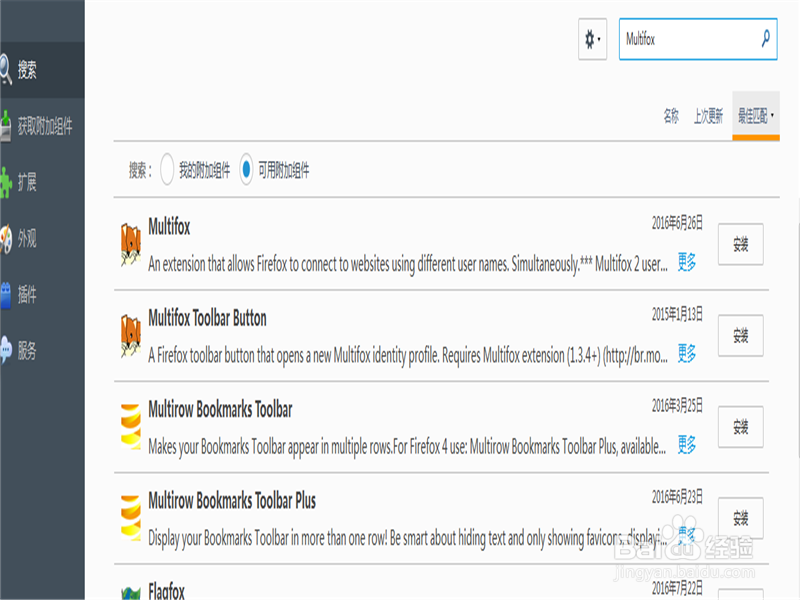Click the Multirow Bookmarks Toolbar Plus title
This screenshot has width=800, height=600.
(x=232, y=501)
